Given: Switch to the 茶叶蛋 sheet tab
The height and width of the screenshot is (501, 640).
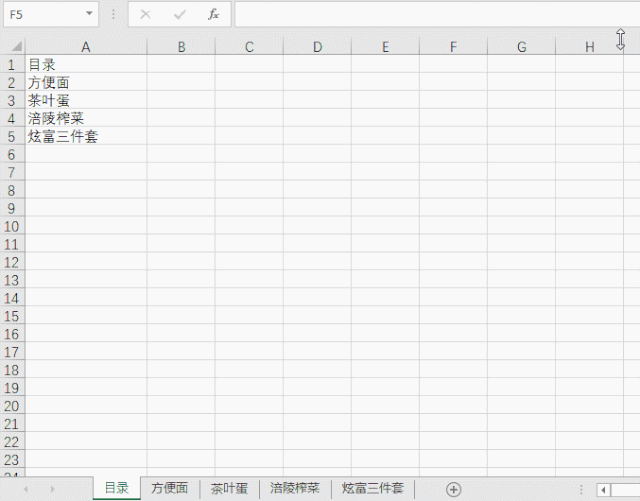Looking at the screenshot, I should click(x=229, y=488).
